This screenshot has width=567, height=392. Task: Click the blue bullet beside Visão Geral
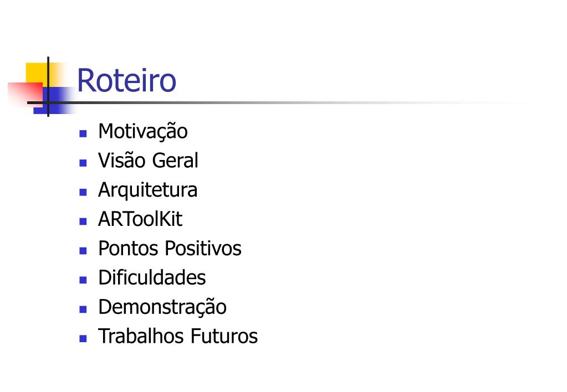pyautogui.click(x=83, y=163)
